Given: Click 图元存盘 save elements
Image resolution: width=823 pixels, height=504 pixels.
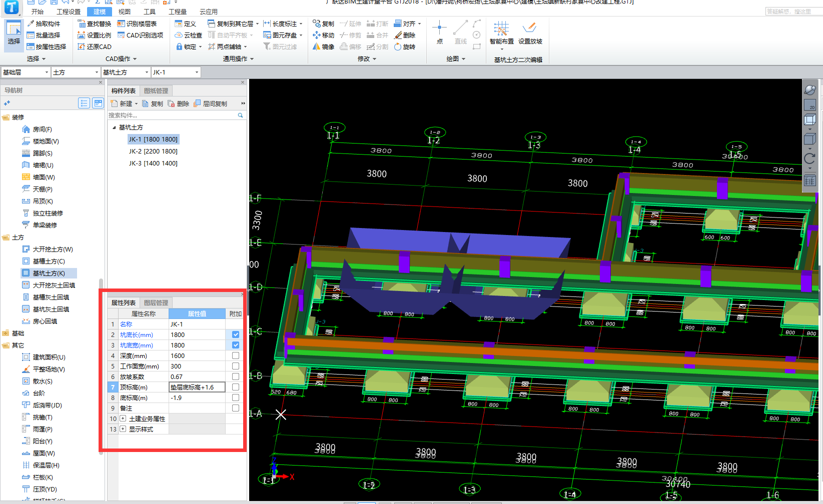Looking at the screenshot, I should (x=283, y=35).
